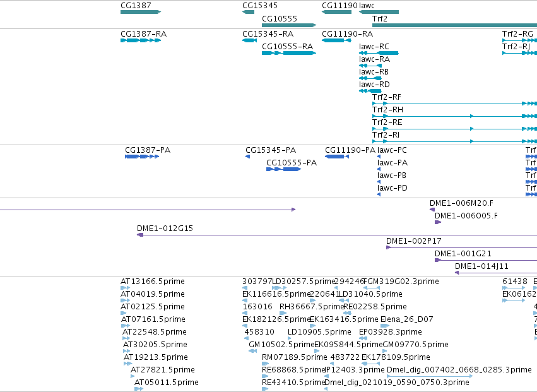This screenshot has width=537, height=392.
Task: Select the CG1387-PA protein label
Action: click(x=148, y=150)
